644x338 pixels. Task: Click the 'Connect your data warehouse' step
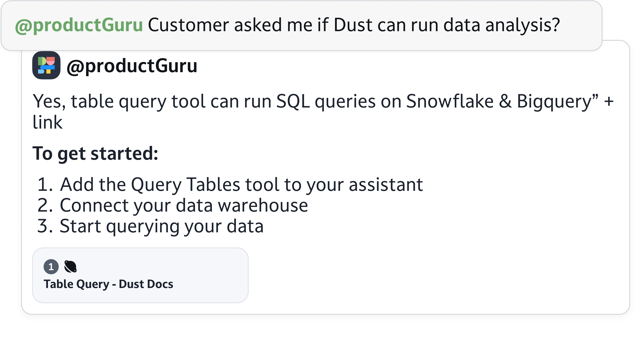[x=184, y=205]
